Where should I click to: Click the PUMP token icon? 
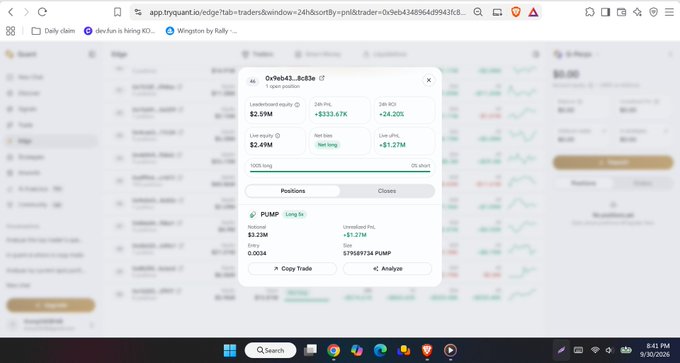253,214
